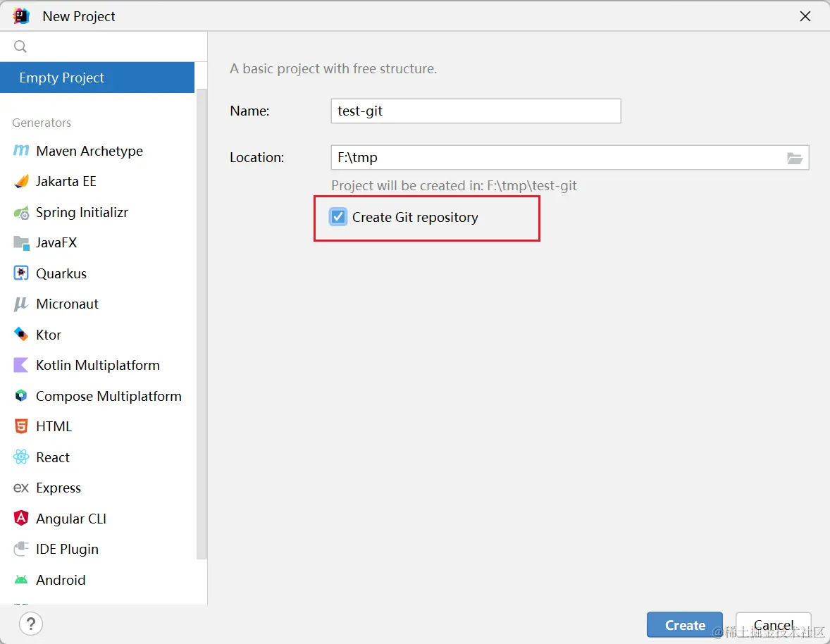The image size is (830, 644).
Task: Click the HTML5 shield icon
Action: [x=21, y=426]
